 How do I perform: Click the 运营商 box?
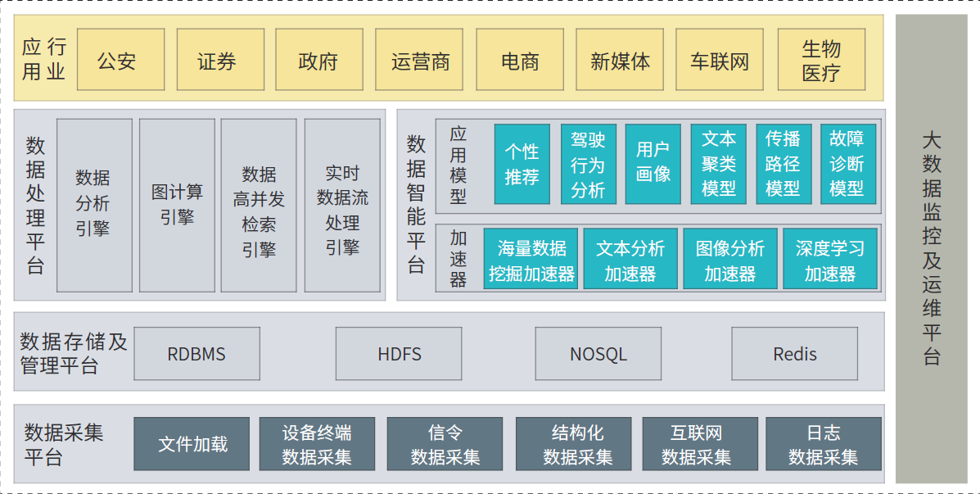click(419, 60)
